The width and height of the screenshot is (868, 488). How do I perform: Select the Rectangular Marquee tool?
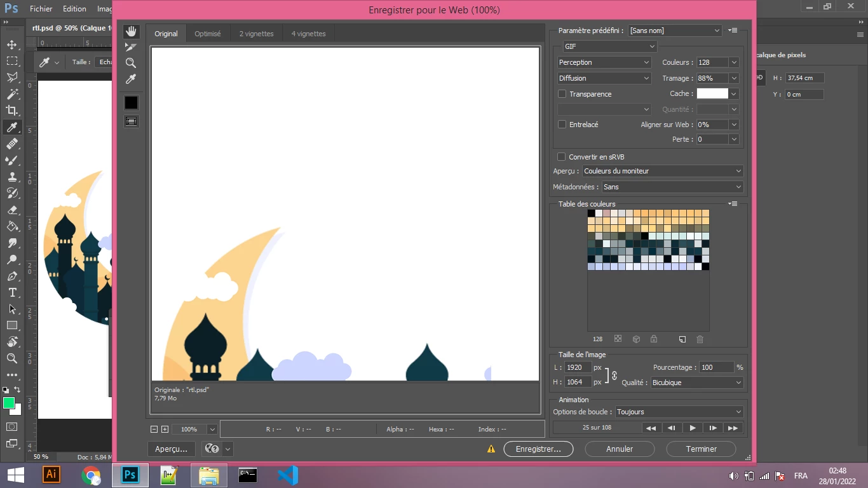pyautogui.click(x=11, y=61)
